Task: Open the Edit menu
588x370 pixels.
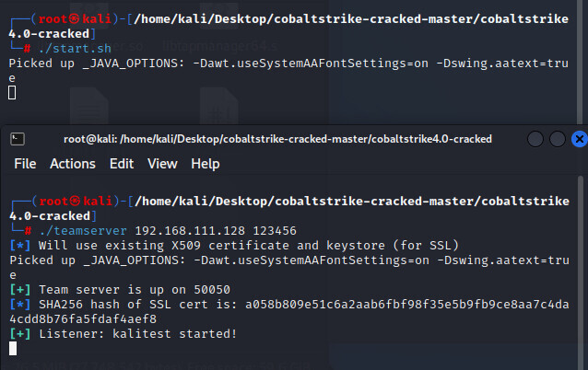Action: [122, 164]
